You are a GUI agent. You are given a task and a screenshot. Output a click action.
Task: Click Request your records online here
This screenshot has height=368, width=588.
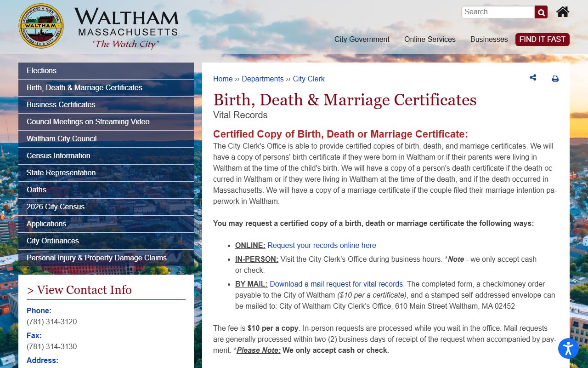click(x=322, y=246)
